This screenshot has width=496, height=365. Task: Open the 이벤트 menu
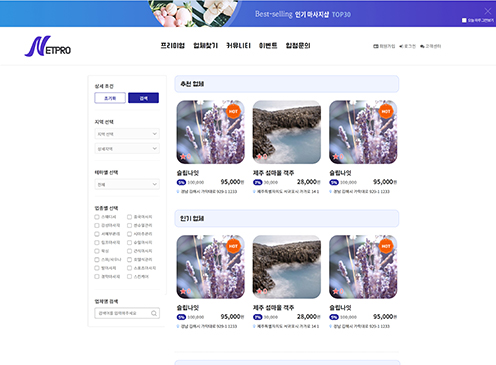coord(268,46)
